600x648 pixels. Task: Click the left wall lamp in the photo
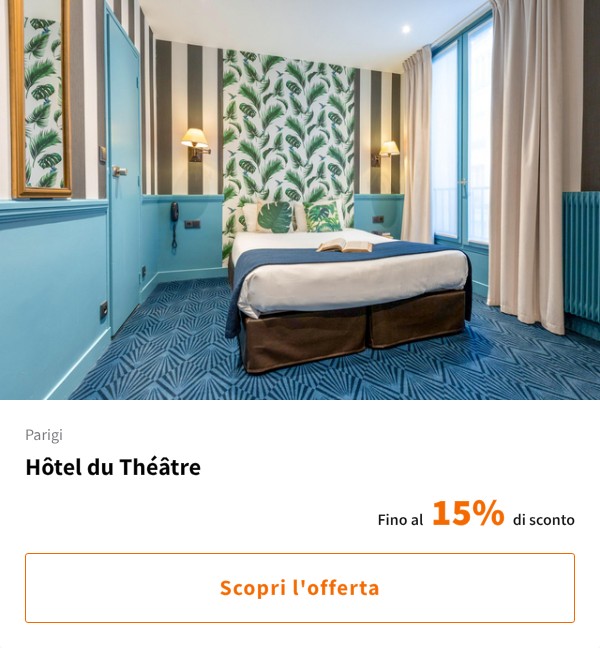[x=195, y=143]
